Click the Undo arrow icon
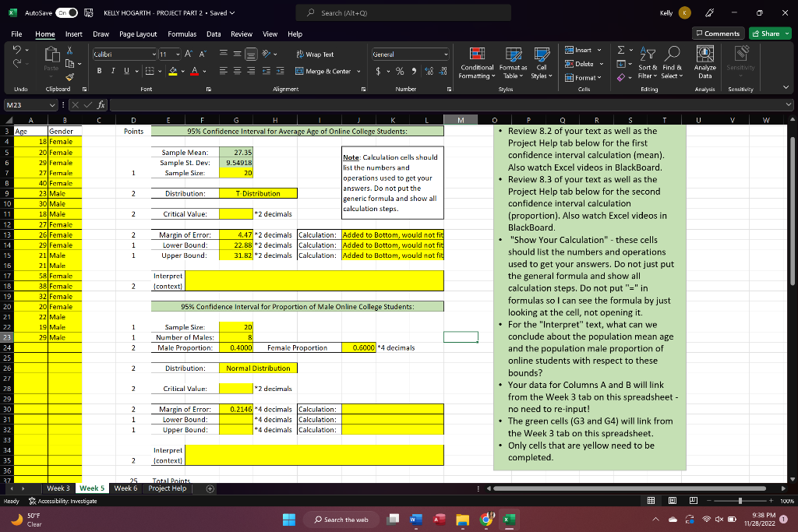 tap(17, 50)
